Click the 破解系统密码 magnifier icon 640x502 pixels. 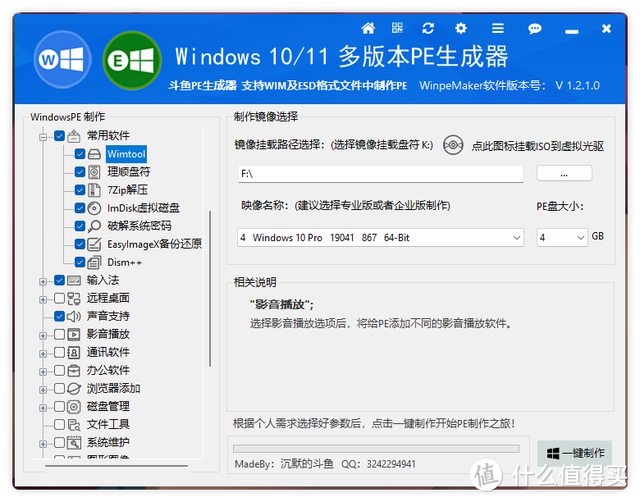(94, 226)
